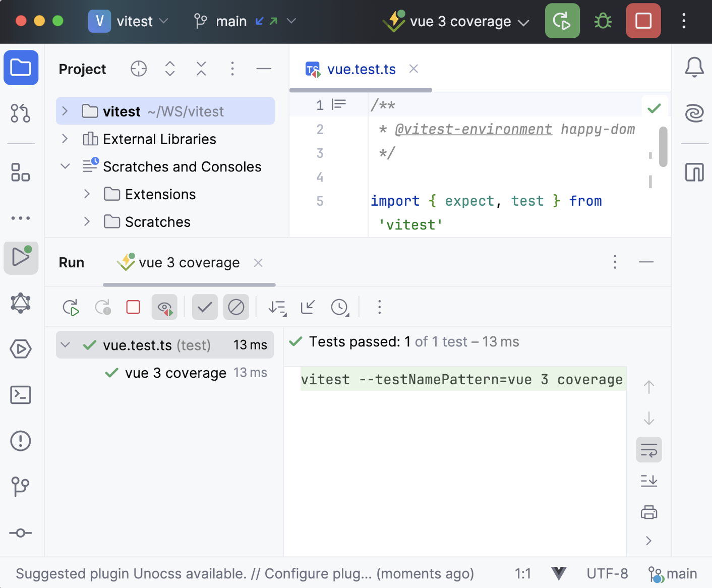
Task: Open the main branch menu
Action: tap(231, 21)
